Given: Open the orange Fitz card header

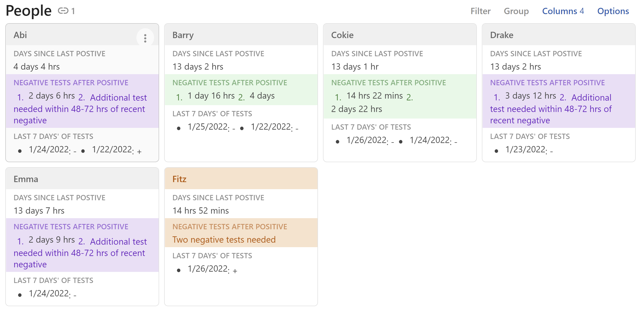Looking at the screenshot, I should click(x=179, y=179).
